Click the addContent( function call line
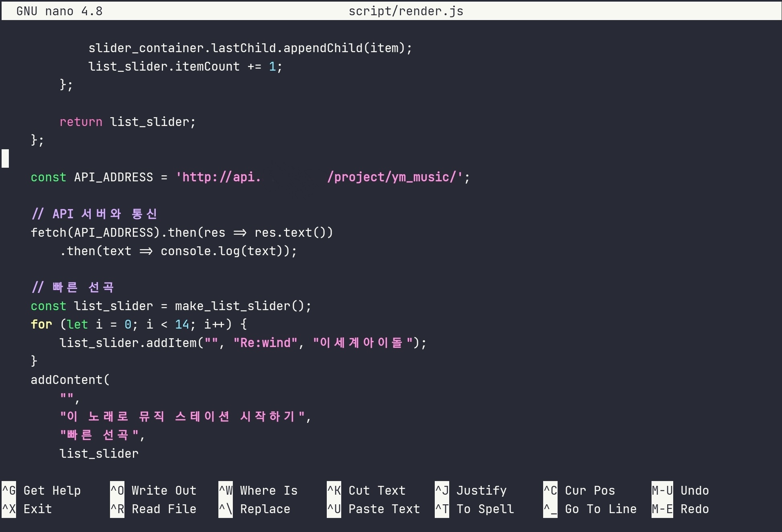The height and width of the screenshot is (532, 782). 70,380
